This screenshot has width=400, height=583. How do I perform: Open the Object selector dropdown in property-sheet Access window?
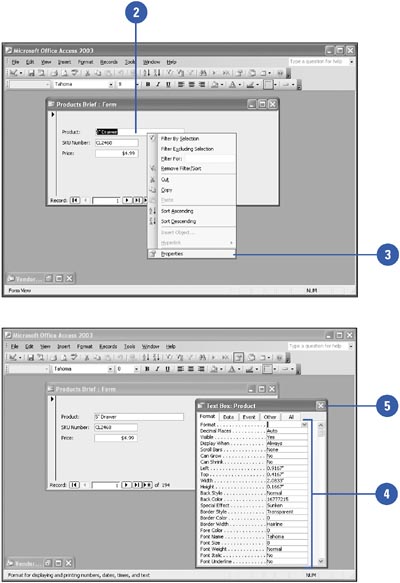tap(47, 369)
